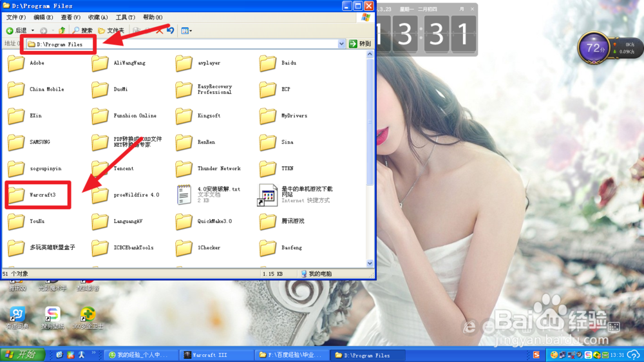Viewport: 644px width, 362px height.
Task: Select the China Mobile folder
Action: pyautogui.click(x=35, y=89)
